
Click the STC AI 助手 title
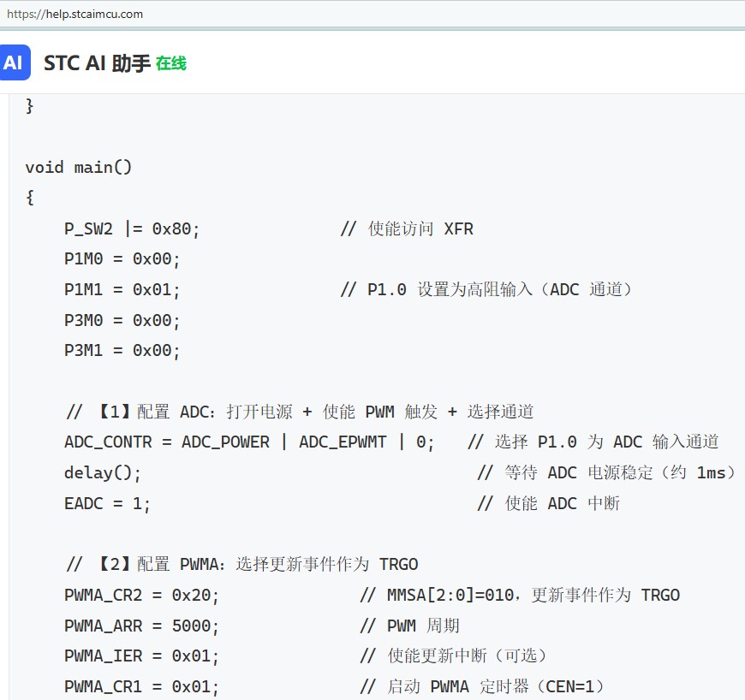98,63
